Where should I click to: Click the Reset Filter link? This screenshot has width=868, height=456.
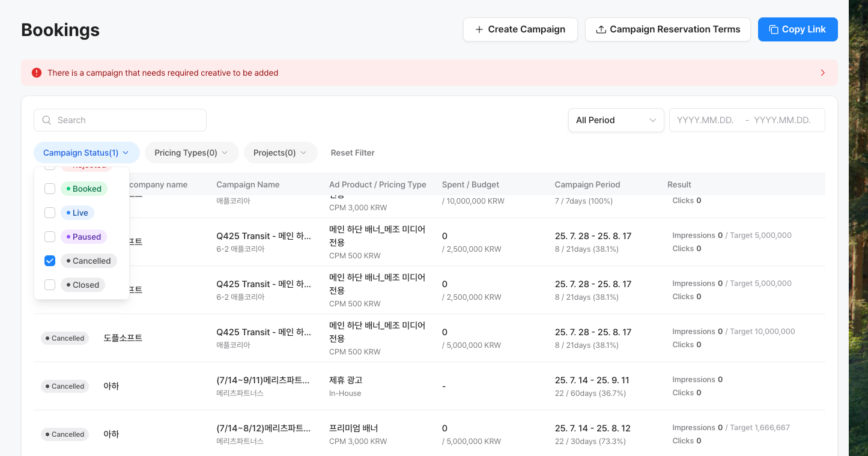click(x=353, y=153)
